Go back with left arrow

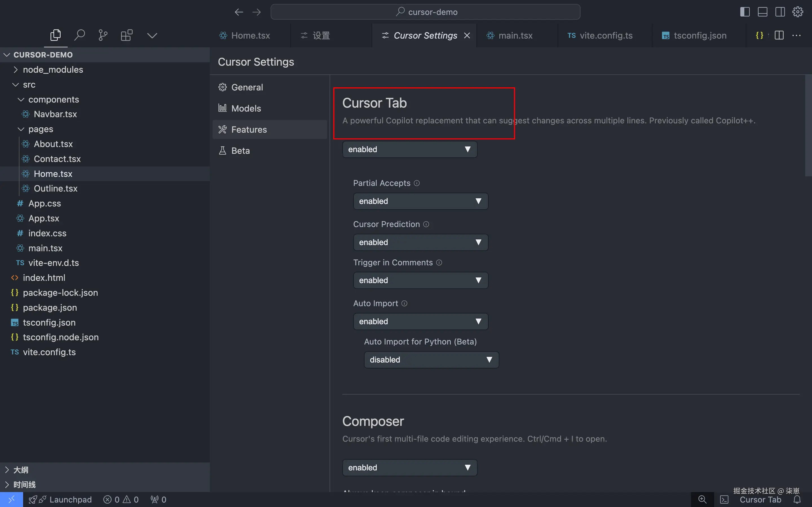click(x=239, y=12)
